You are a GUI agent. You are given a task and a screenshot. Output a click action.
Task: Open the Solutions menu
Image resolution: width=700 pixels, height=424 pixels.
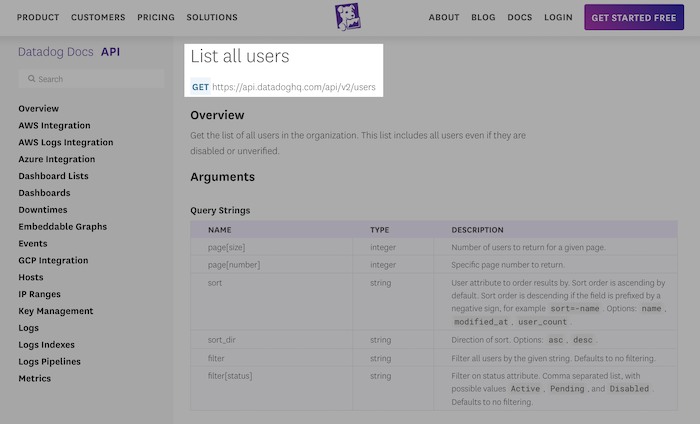pos(211,18)
